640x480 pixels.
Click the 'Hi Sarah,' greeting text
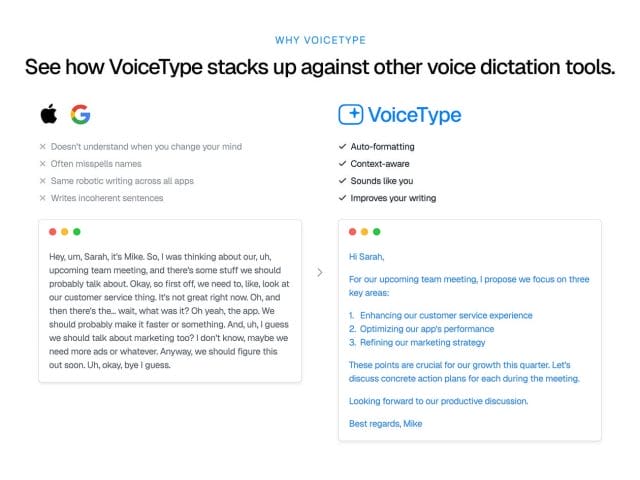click(367, 256)
